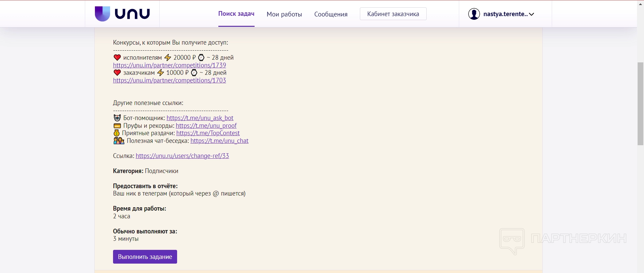Click the UNU logo
The image size is (644, 273).
coord(122,14)
